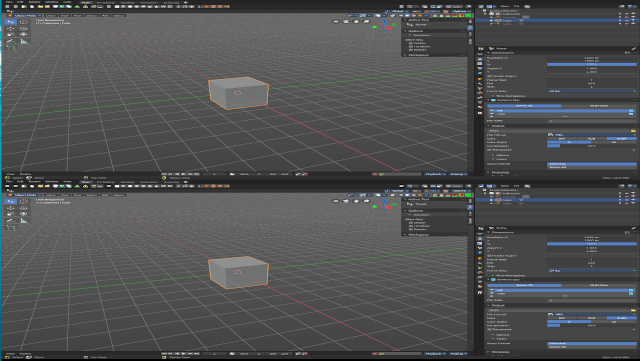Click the Compression slider in top window
The width and height of the screenshot is (640, 361).
(591, 146)
